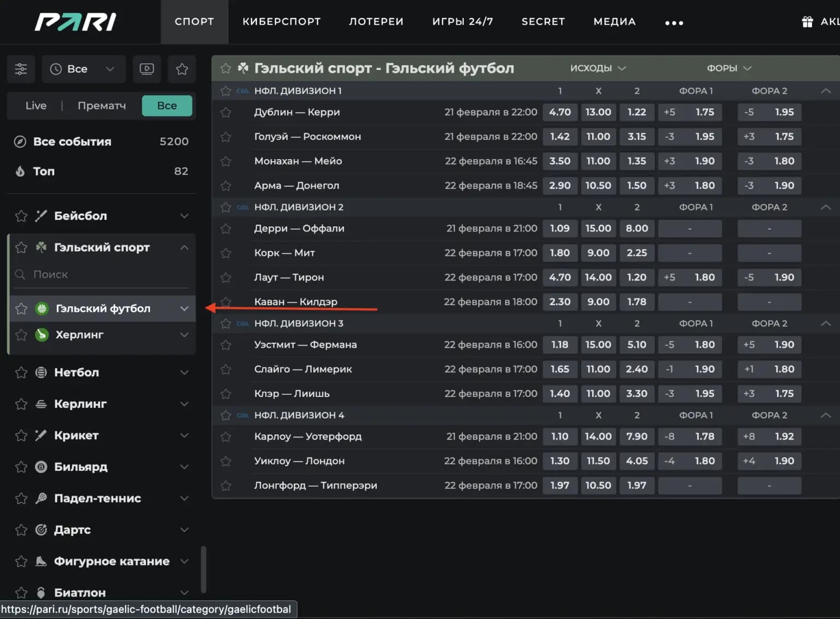Image resolution: width=840 pixels, height=619 pixels.
Task: Open the video broadcast filter icon
Action: coord(147,69)
